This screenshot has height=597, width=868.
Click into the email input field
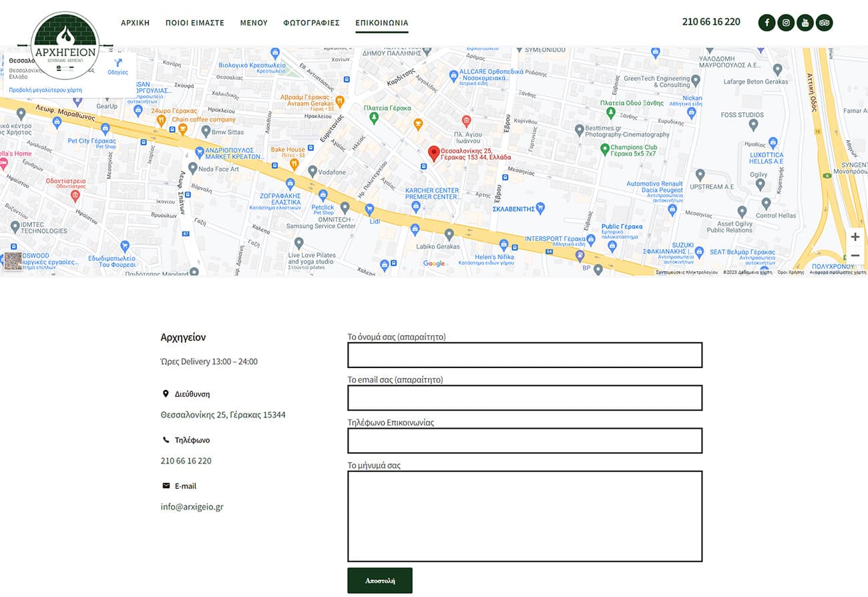tap(525, 398)
